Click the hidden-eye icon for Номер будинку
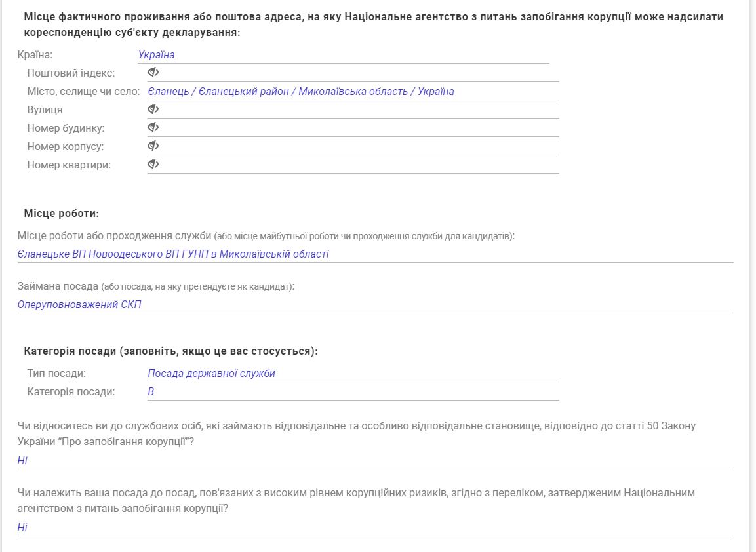 click(x=153, y=128)
